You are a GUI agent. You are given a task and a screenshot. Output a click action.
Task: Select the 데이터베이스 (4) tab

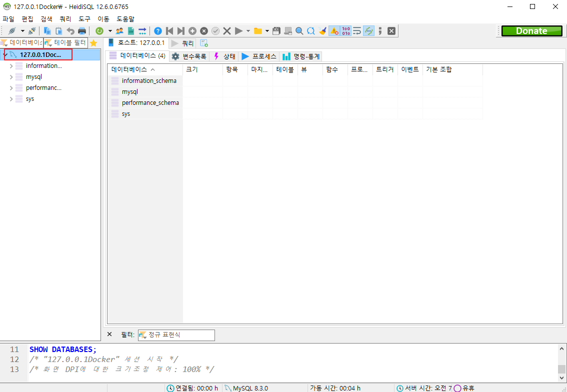pyautogui.click(x=137, y=55)
